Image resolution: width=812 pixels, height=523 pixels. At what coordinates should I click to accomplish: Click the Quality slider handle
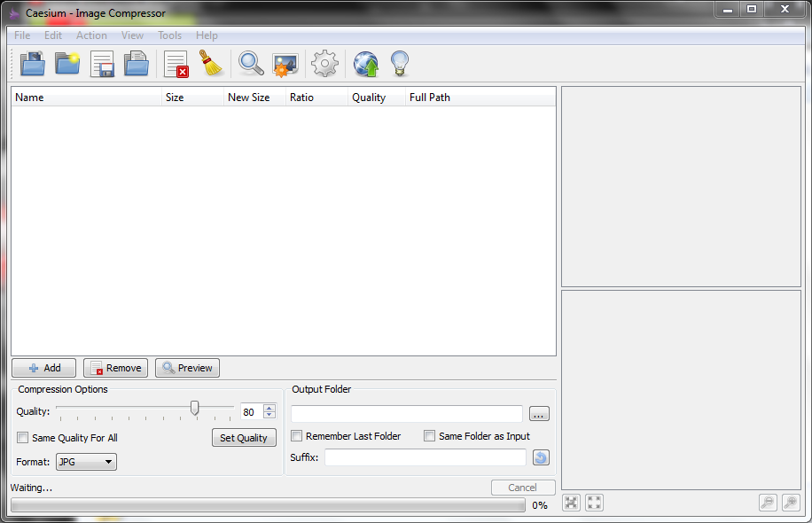(195, 408)
